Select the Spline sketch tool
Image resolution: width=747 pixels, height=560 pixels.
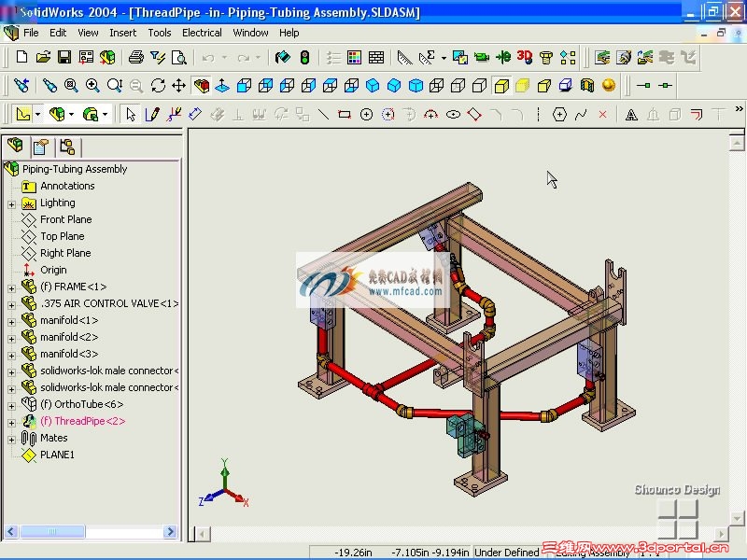tap(581, 114)
